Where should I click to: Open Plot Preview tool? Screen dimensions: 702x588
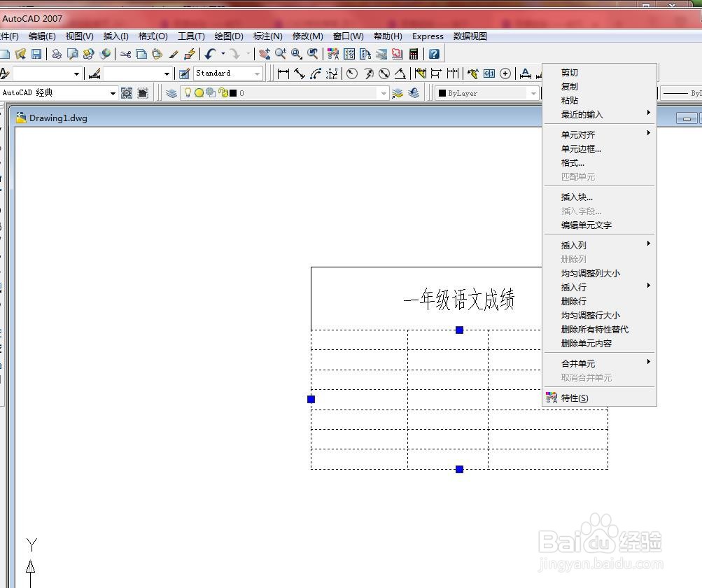(x=73, y=54)
